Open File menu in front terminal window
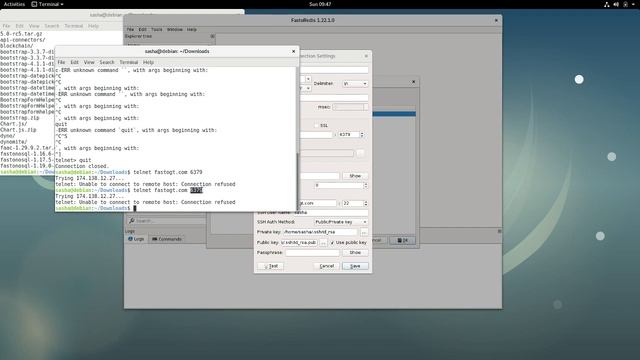Image resolution: width=640 pixels, height=360 pixels. (x=61, y=62)
